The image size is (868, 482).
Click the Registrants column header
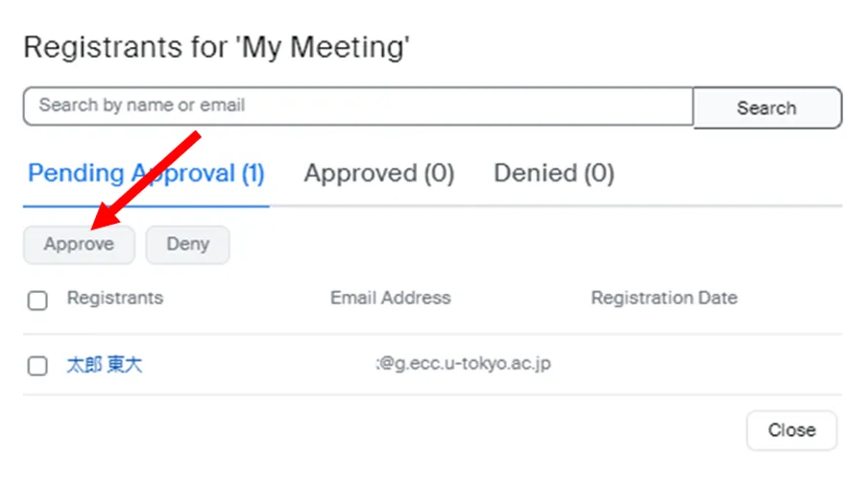point(114,298)
